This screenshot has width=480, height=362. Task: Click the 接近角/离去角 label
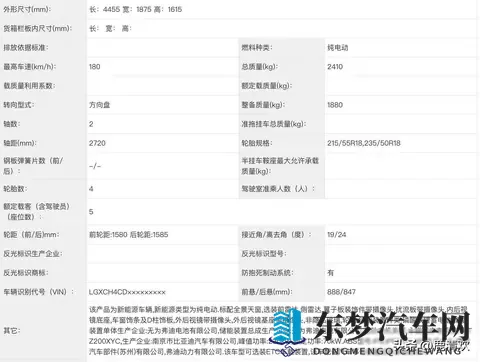(276, 234)
